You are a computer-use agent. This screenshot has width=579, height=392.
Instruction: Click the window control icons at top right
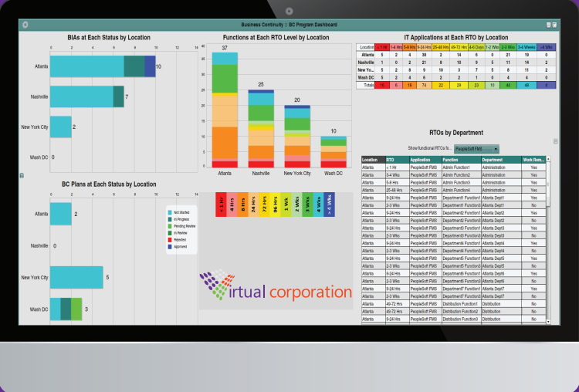pyautogui.click(x=550, y=25)
